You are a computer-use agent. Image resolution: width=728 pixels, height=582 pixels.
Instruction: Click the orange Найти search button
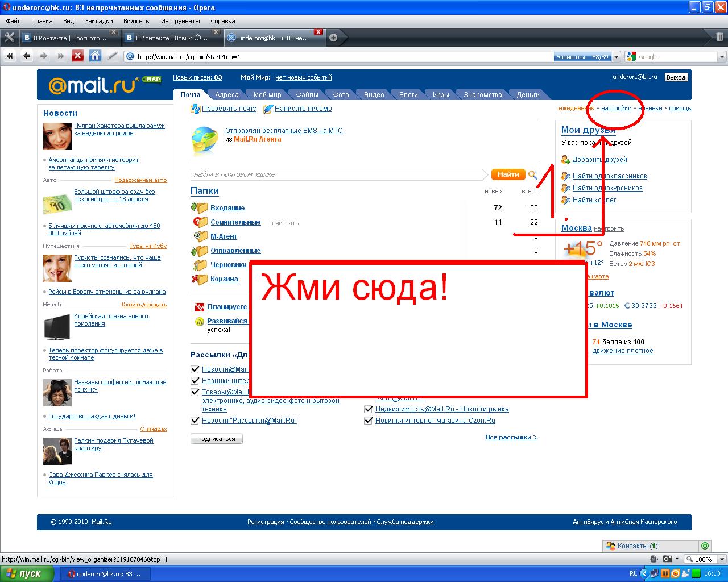[508, 174]
